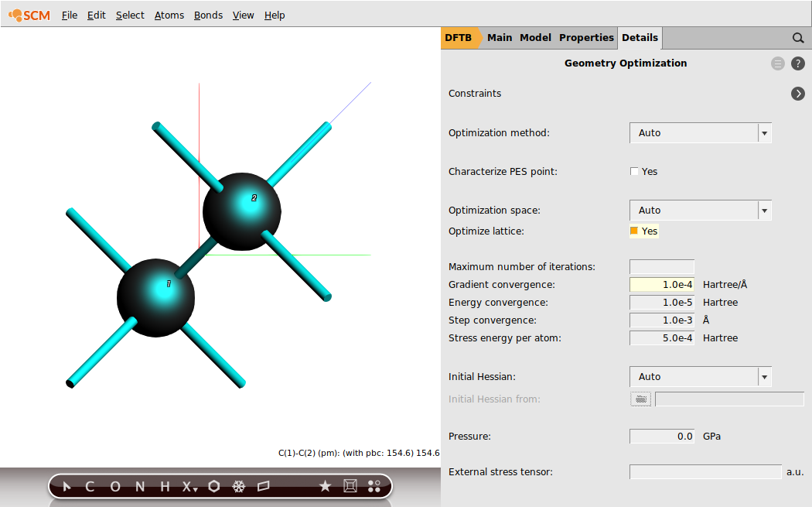
Task: Open Optimization method dropdown
Action: point(701,132)
